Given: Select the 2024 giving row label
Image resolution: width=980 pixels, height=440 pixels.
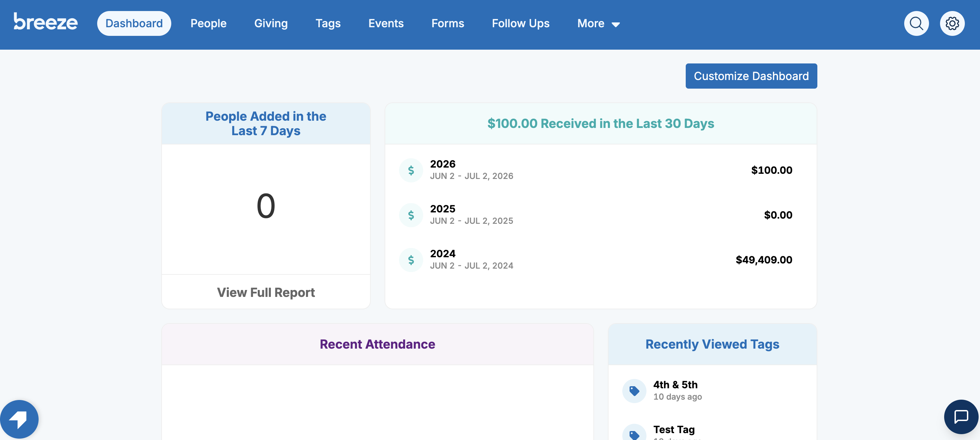Looking at the screenshot, I should click(x=442, y=254).
